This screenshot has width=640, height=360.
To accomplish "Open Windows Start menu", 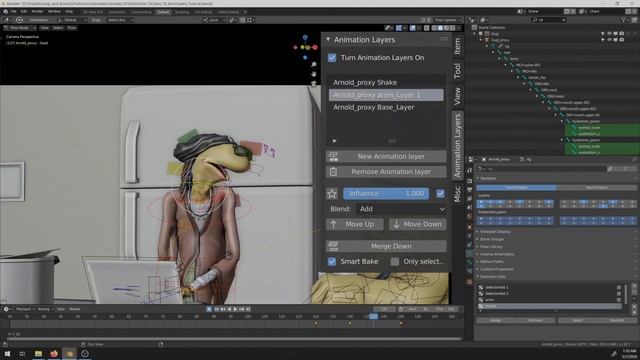I will point(7,354).
